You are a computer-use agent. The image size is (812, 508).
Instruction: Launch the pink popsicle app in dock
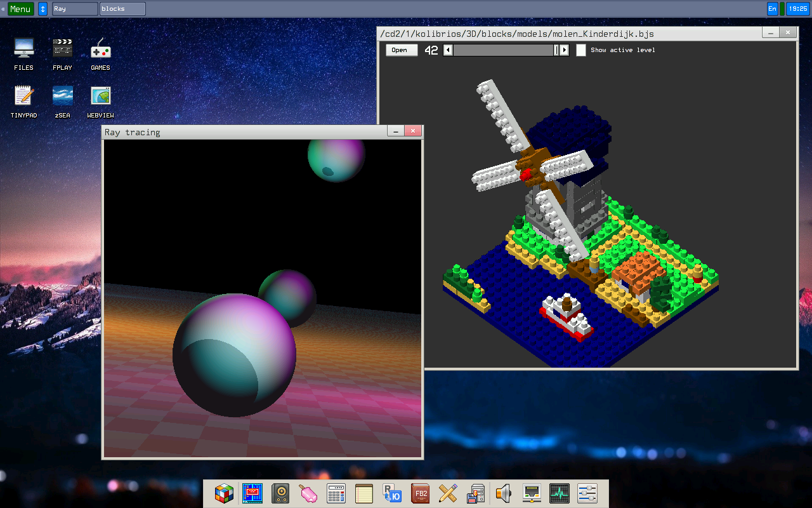coord(308,493)
